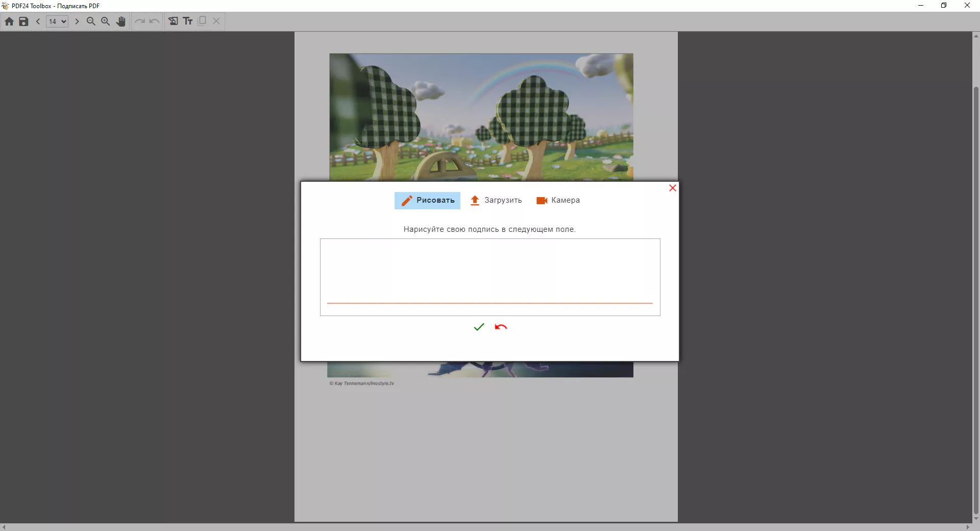Screen dimensions: 980x531
Task: Save the PDF with the floppy disk icon
Action: tap(23, 21)
